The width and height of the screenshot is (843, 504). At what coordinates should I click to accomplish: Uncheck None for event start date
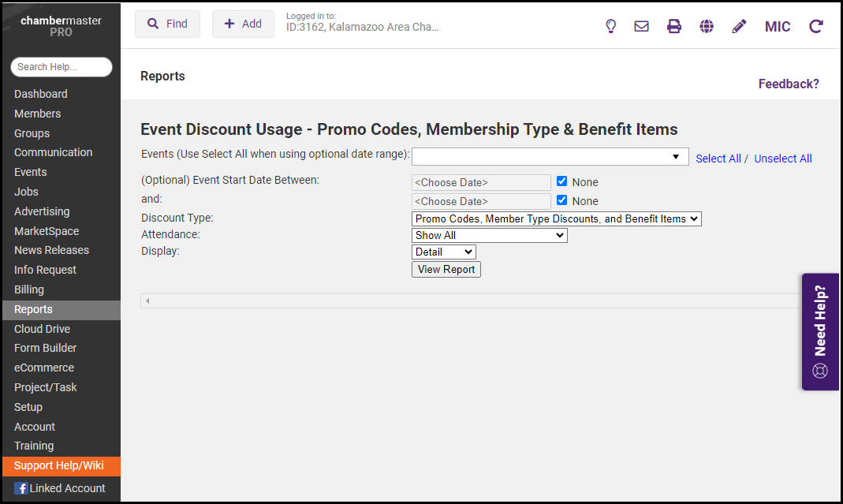[x=562, y=181]
